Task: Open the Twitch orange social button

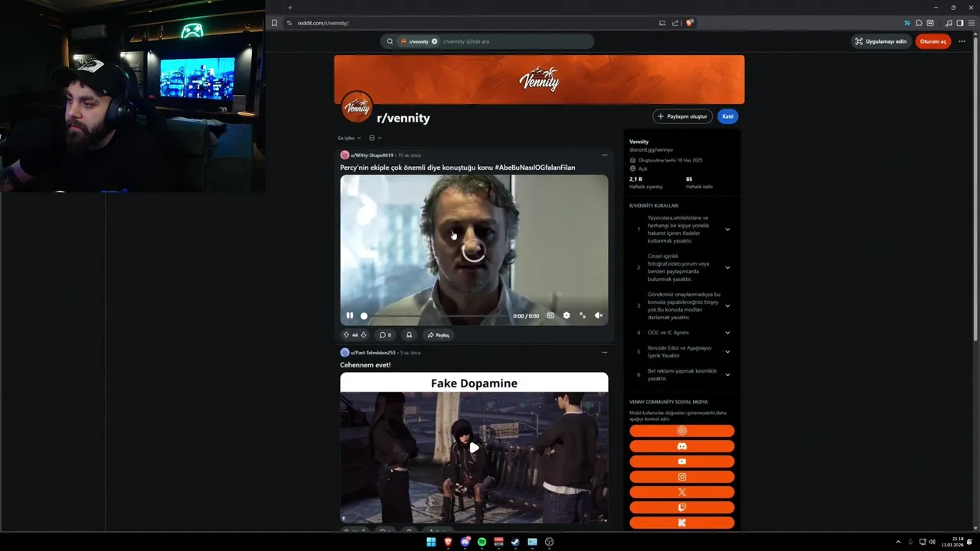Action: pyautogui.click(x=681, y=507)
